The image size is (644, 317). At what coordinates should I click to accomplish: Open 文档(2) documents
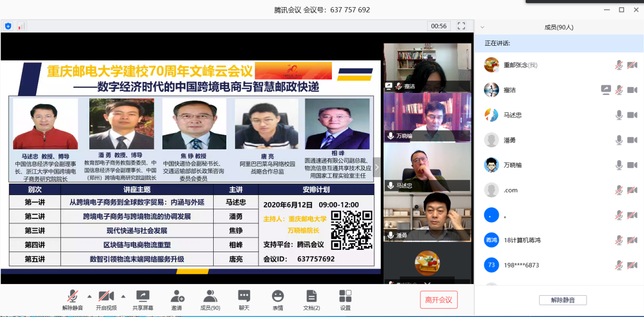pos(312,300)
